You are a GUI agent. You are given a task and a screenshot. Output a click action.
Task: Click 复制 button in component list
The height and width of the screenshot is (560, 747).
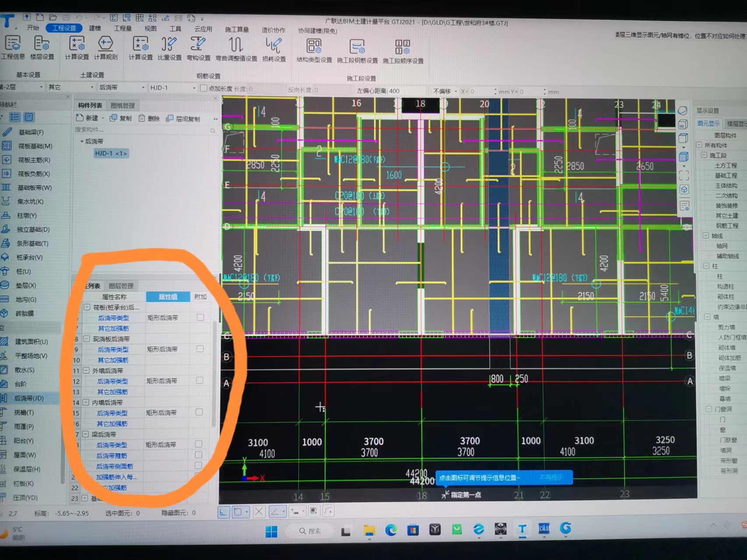click(121, 118)
